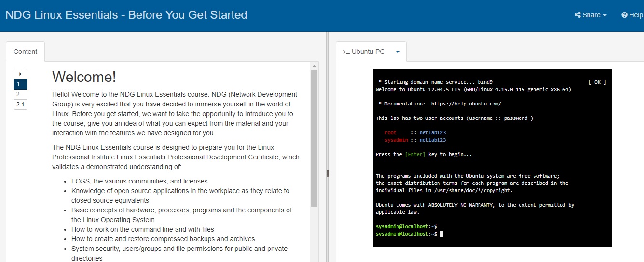Click the pane splitter handle

[328, 173]
